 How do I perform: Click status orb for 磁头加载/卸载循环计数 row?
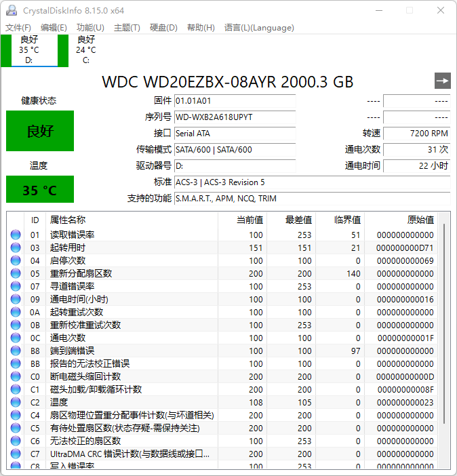[16, 389]
